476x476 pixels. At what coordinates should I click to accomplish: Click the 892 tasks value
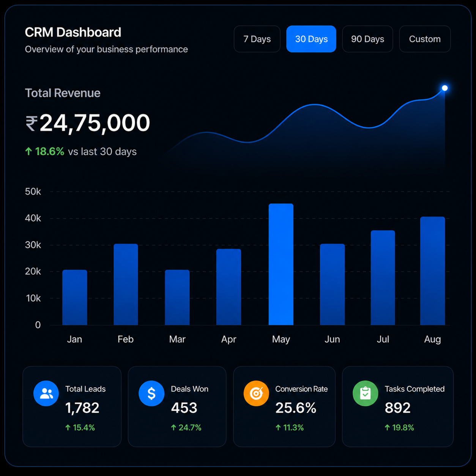pyautogui.click(x=398, y=408)
